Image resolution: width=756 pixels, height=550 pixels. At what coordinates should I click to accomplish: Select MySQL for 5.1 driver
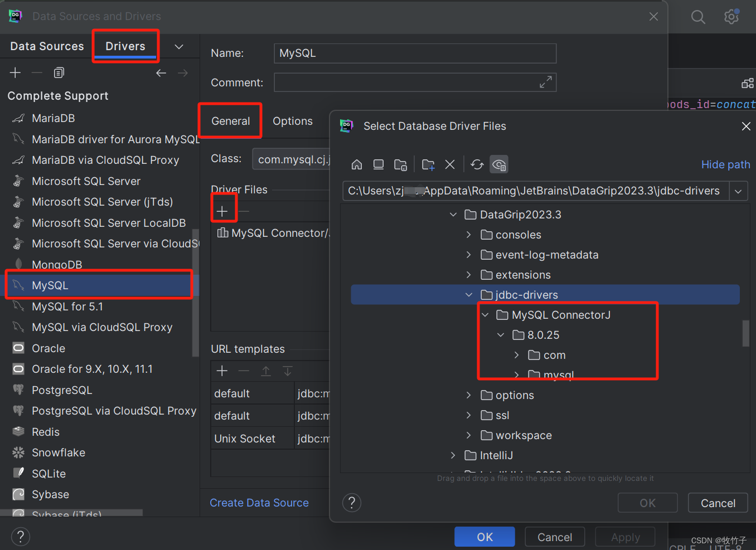[x=67, y=306]
